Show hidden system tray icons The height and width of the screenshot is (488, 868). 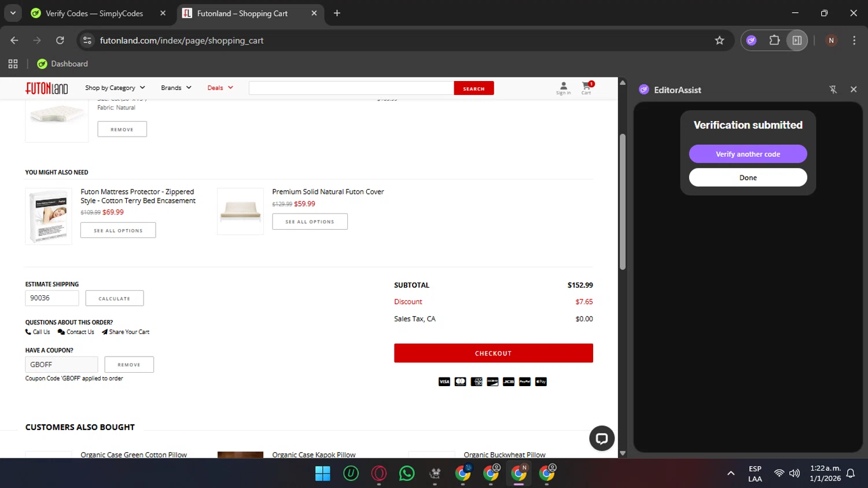coord(731,474)
